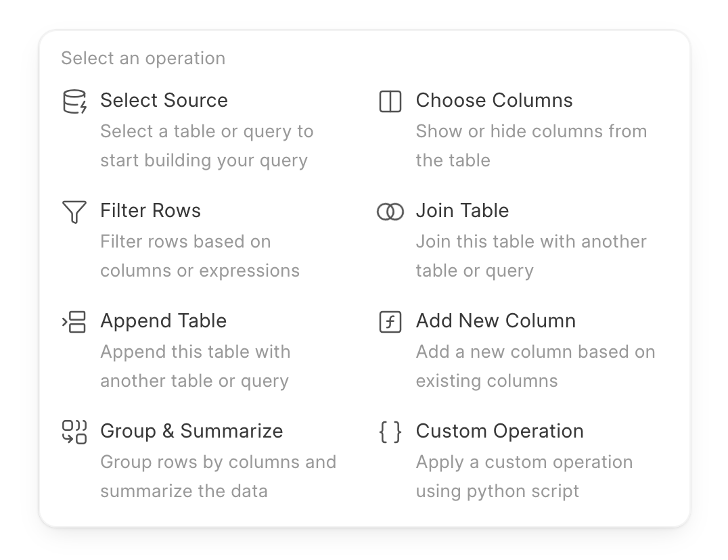Click the Filter Rows funnel icon
The image size is (728, 560).
pos(74,212)
